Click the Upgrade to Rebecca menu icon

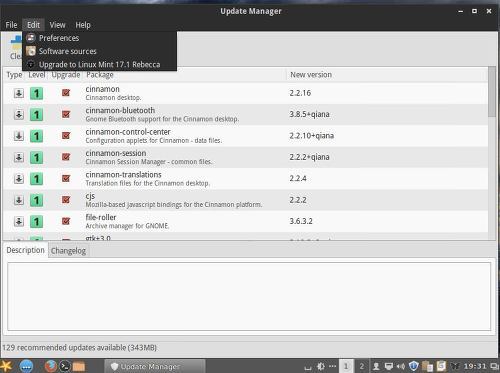tap(31, 64)
